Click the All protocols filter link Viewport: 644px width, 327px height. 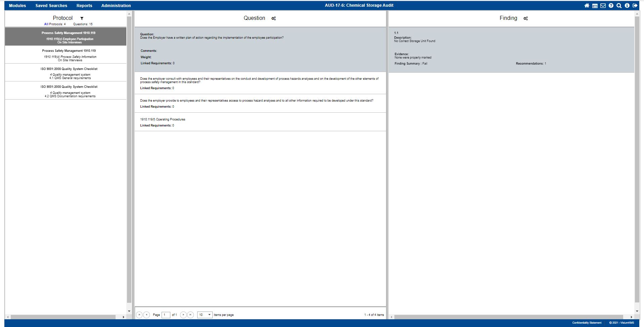point(46,24)
